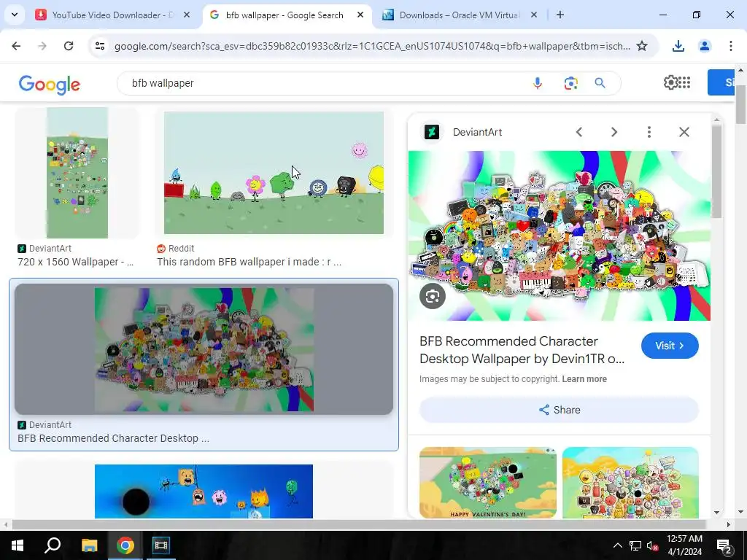Show previous image in preview panel
The height and width of the screenshot is (560, 747).
coord(578,132)
